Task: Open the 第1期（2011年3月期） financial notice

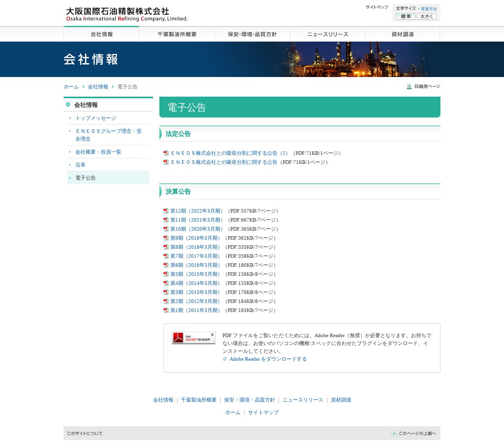Action: click(x=196, y=310)
